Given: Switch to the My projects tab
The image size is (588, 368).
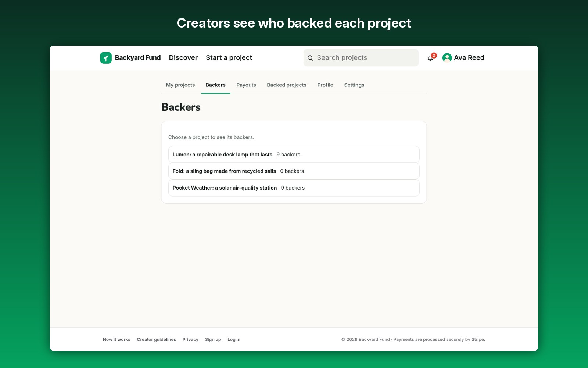Looking at the screenshot, I should (x=180, y=85).
